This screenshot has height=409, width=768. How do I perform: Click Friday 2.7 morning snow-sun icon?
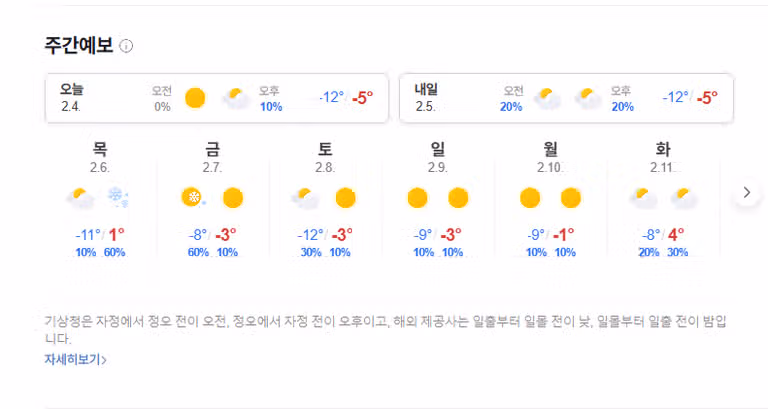click(x=192, y=197)
